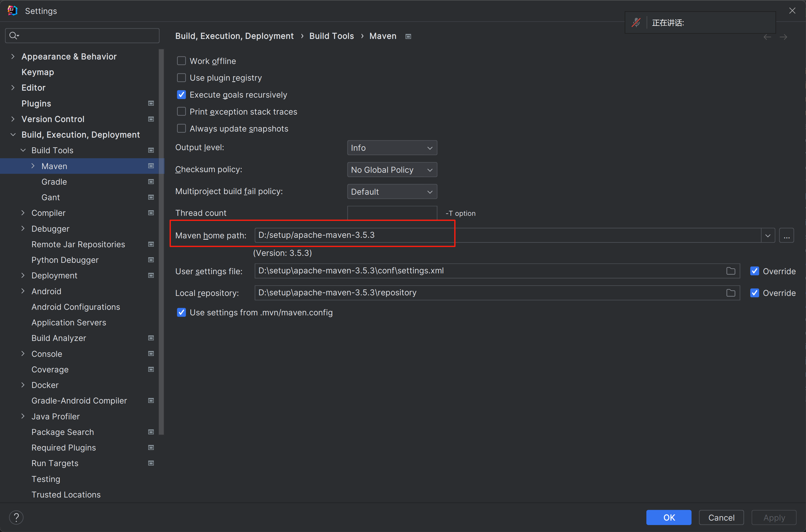Click the project-level icon beside Version Control
This screenshot has height=532, width=806.
[x=151, y=119]
